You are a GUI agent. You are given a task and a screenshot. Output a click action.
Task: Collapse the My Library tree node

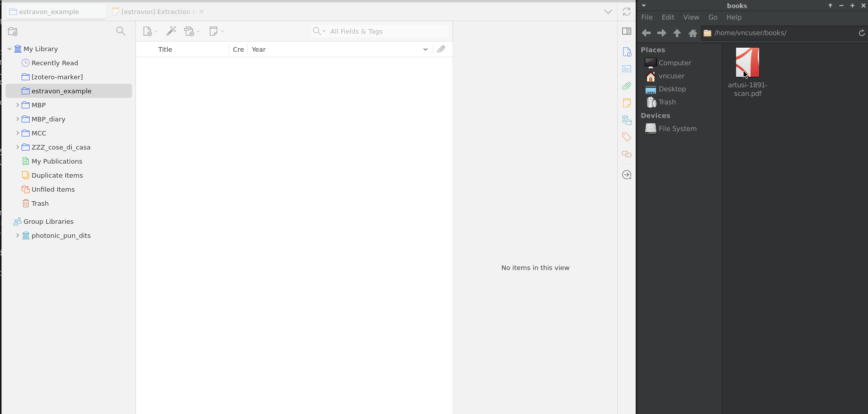click(10, 49)
